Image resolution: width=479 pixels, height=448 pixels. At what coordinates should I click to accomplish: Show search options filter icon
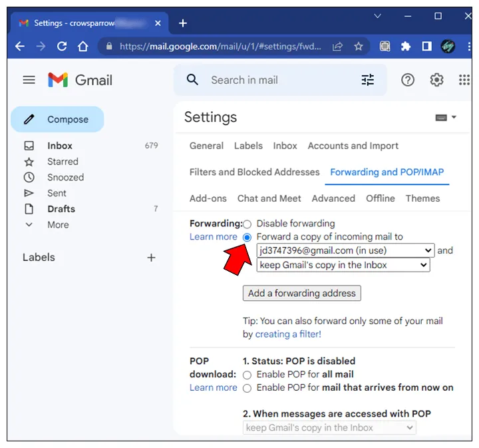pos(367,80)
